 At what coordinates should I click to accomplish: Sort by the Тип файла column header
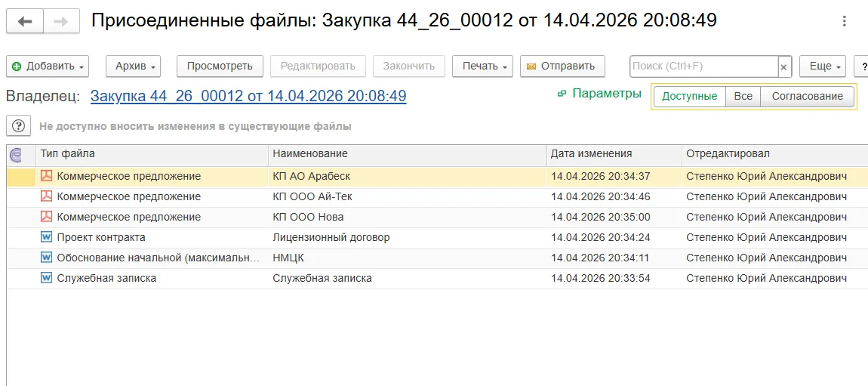[x=152, y=155]
